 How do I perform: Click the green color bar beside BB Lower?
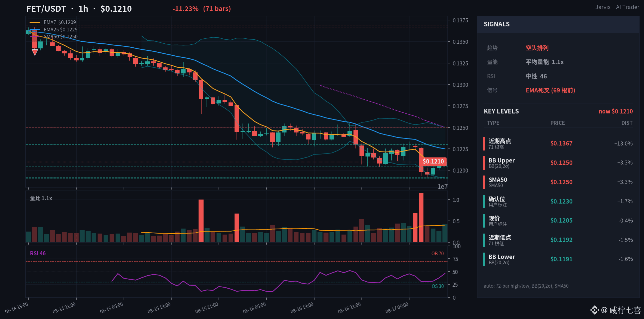pyautogui.click(x=484, y=259)
